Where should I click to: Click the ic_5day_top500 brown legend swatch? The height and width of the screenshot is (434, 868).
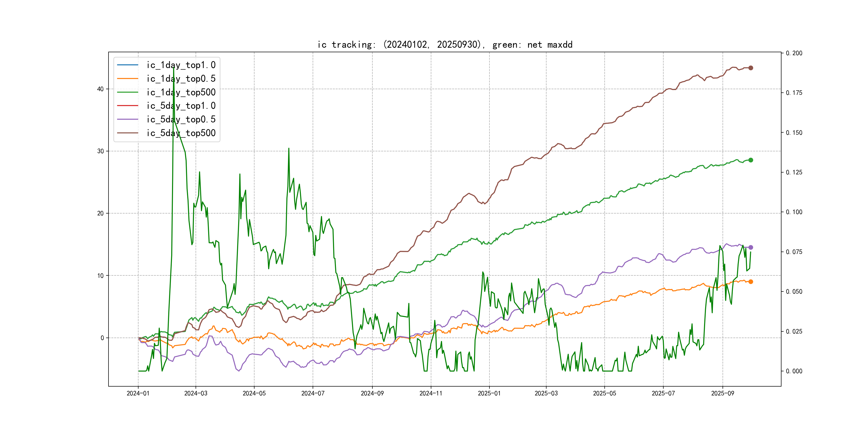(x=127, y=133)
